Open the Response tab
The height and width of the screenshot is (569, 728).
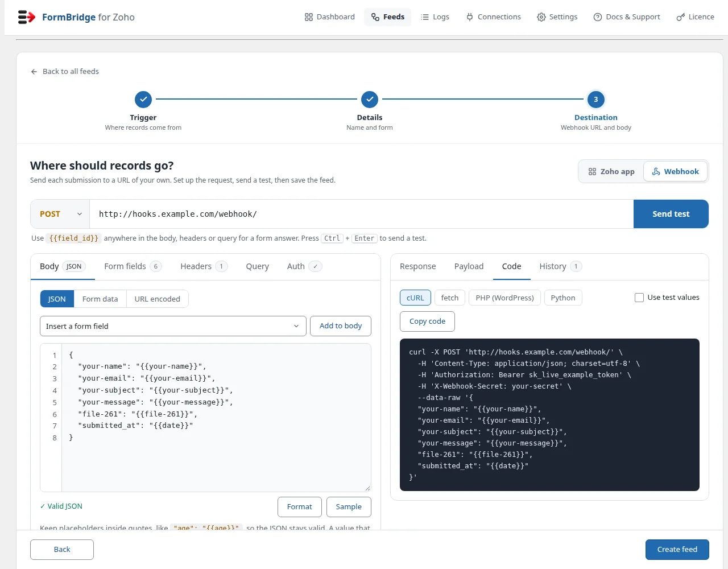[417, 266]
